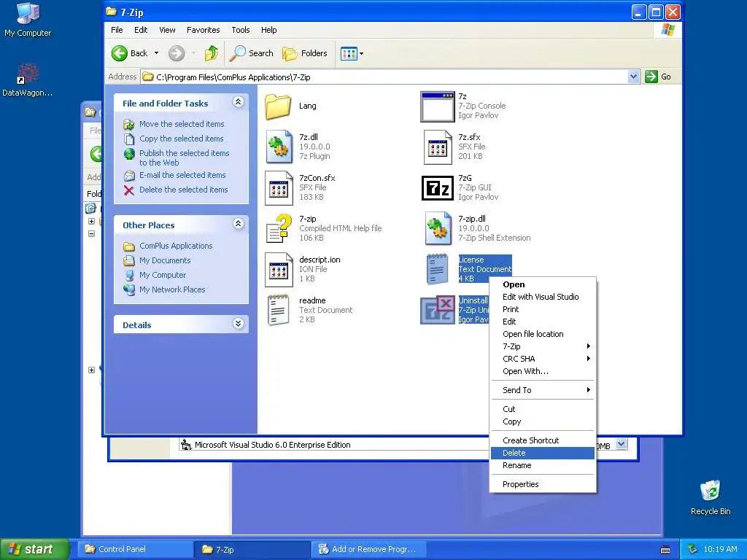This screenshot has width=747, height=560.
Task: Click Move the selected items
Action: coord(182,124)
